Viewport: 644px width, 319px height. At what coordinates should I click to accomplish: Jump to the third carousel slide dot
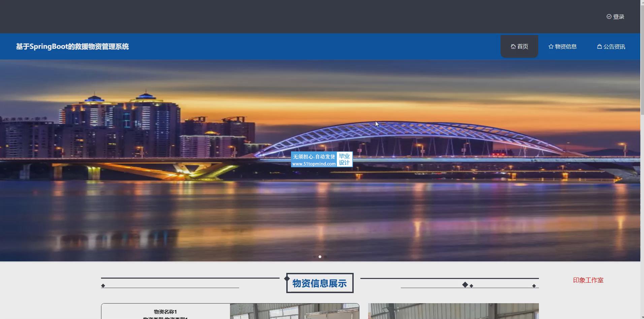pos(325,257)
